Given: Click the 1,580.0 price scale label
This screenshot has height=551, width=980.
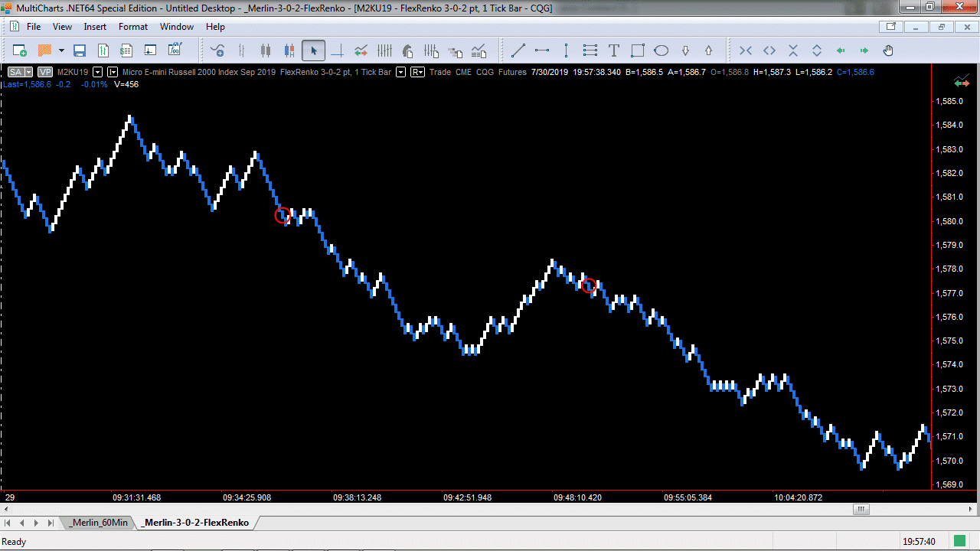Looking at the screenshot, I should (949, 221).
